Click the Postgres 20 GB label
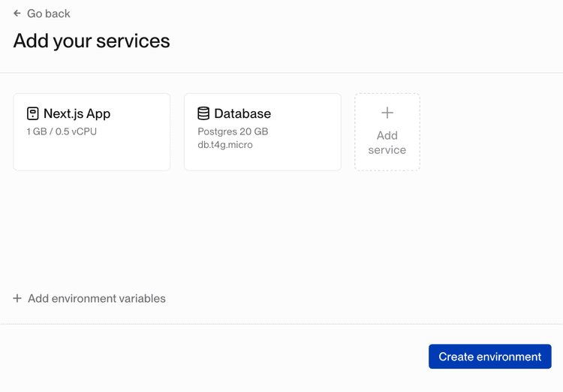The height and width of the screenshot is (392, 563). (x=233, y=131)
